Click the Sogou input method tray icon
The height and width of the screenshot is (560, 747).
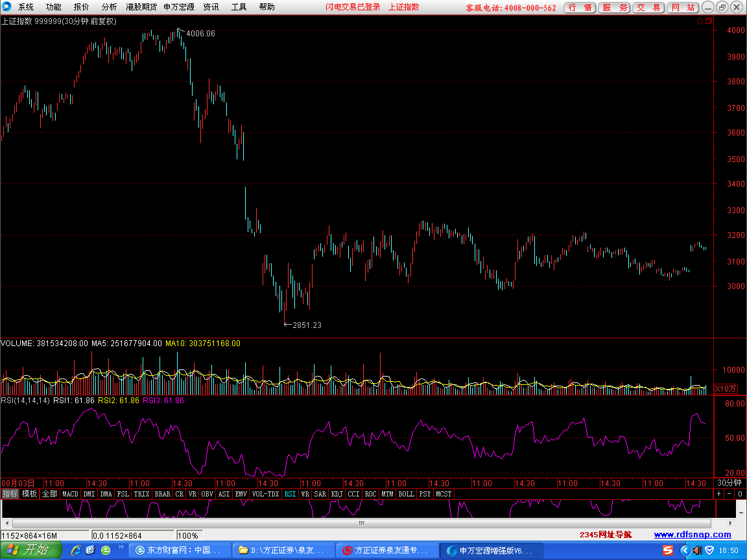668,550
